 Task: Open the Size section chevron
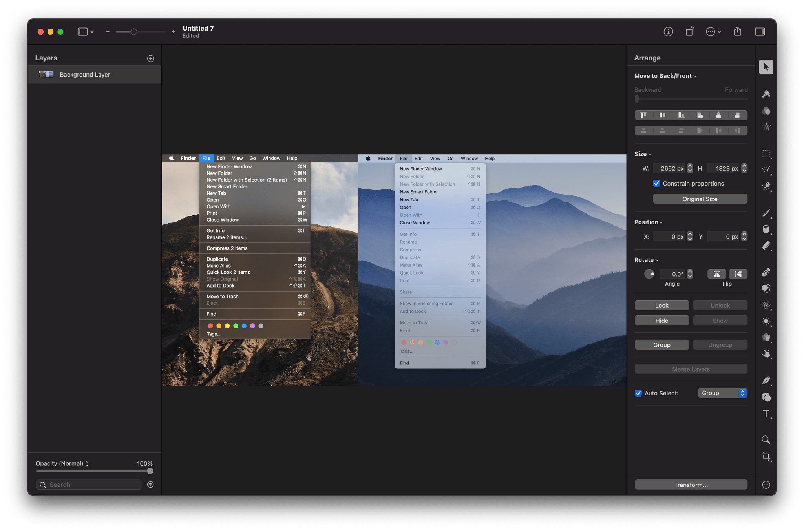coord(650,154)
